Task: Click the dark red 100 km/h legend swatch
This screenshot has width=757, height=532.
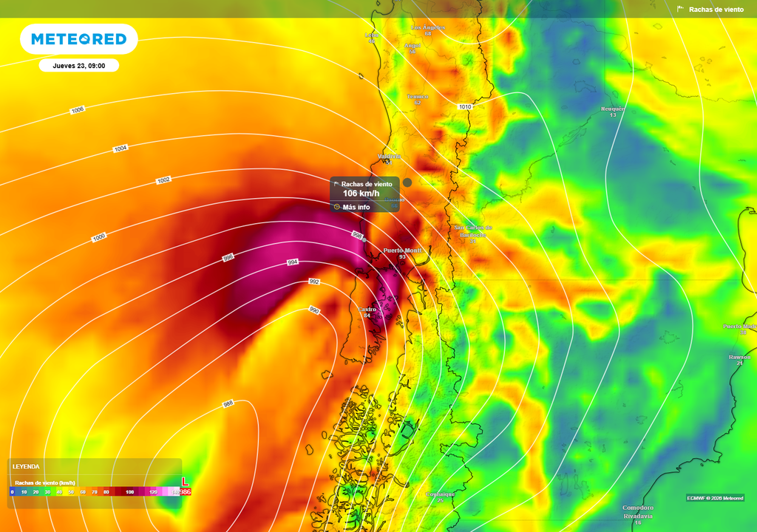Action: (129, 491)
